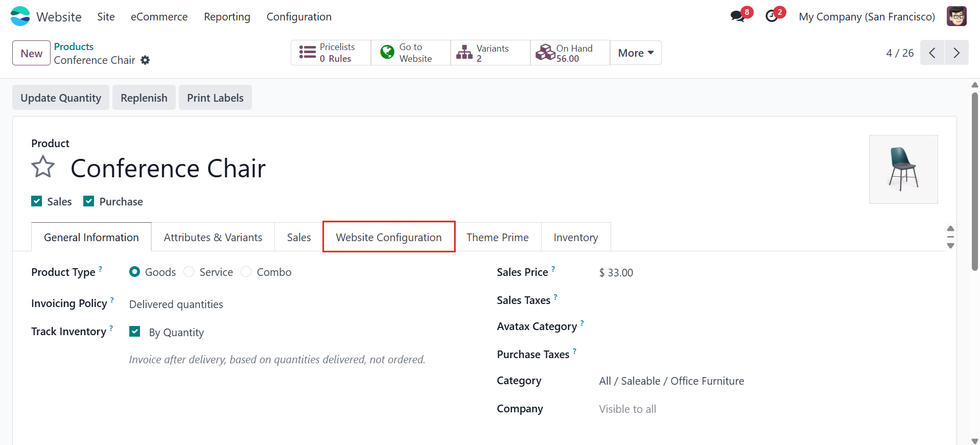Click the Avatax Category help question mark
Screen dimensions: 980x445
coord(582,323)
